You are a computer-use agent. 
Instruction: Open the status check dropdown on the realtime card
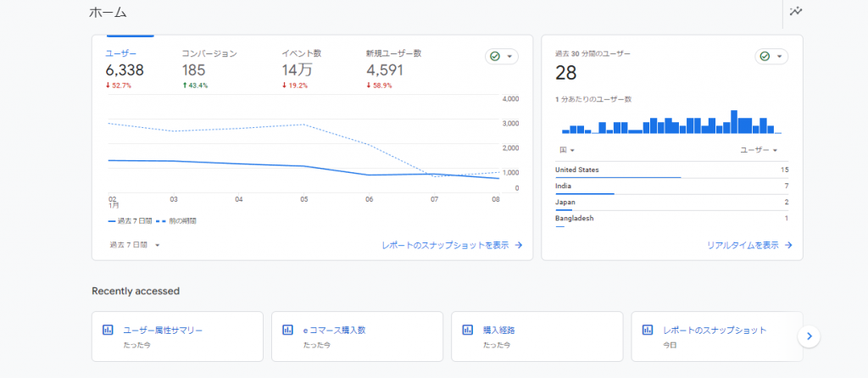(x=771, y=57)
